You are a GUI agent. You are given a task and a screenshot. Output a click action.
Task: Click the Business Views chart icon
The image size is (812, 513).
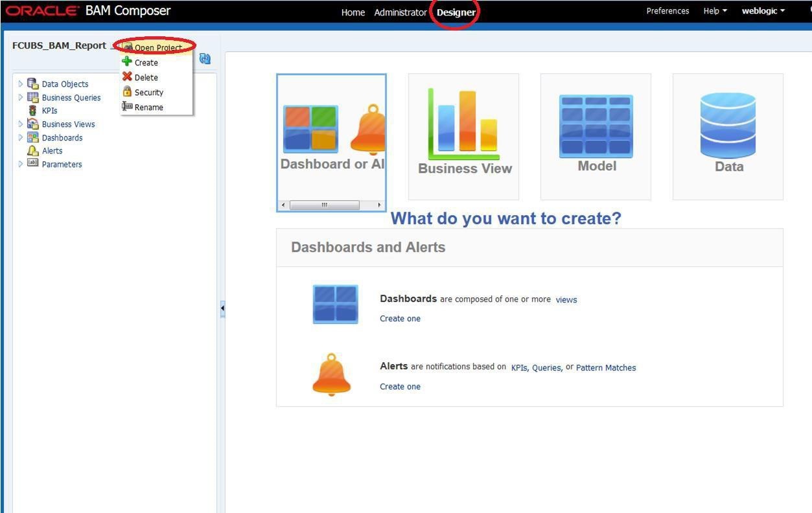pos(32,124)
